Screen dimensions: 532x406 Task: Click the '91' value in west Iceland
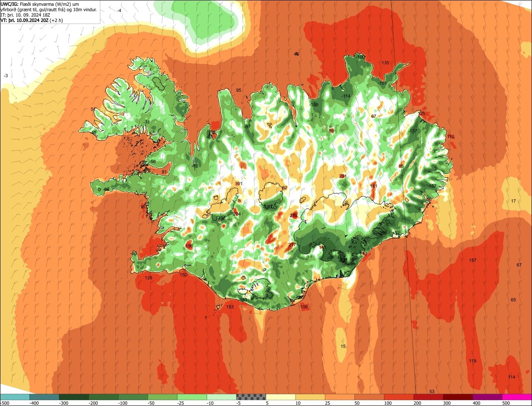click(x=164, y=172)
